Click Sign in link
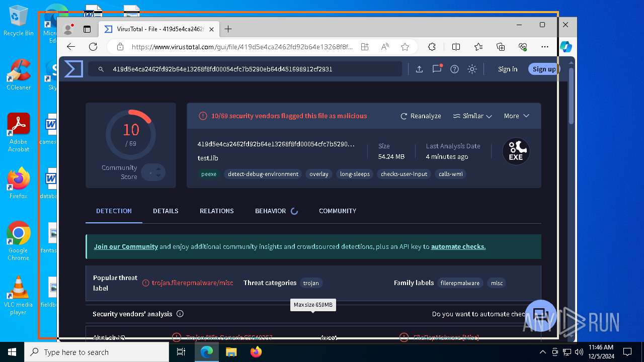This screenshot has height=362, width=644. click(x=508, y=69)
